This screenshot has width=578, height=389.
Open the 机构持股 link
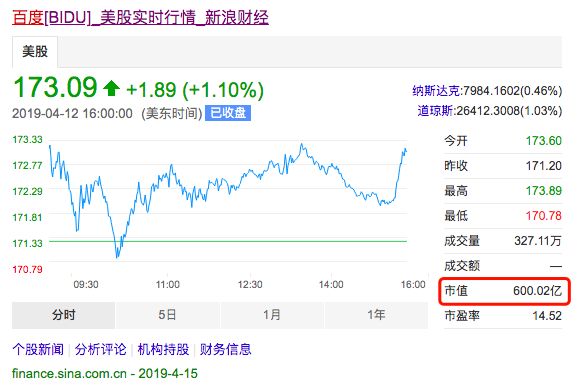pyautogui.click(x=163, y=349)
